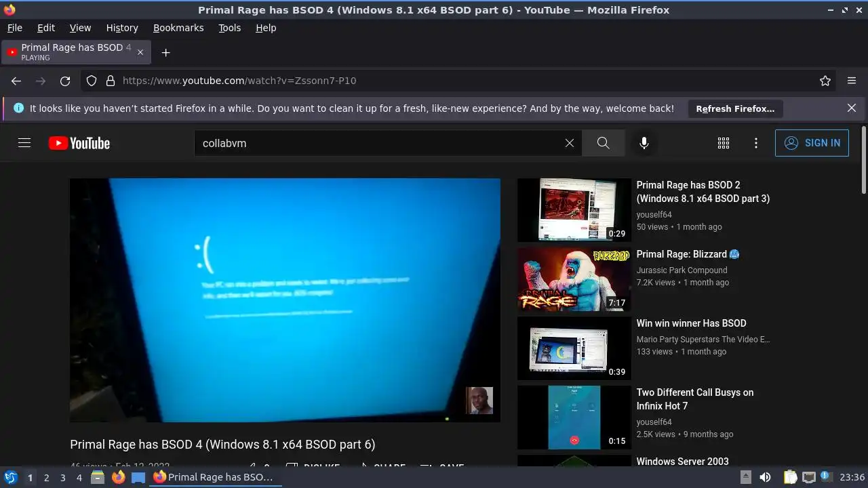868x488 pixels.
Task: Click the YouTube search magnifier button
Action: [603, 143]
